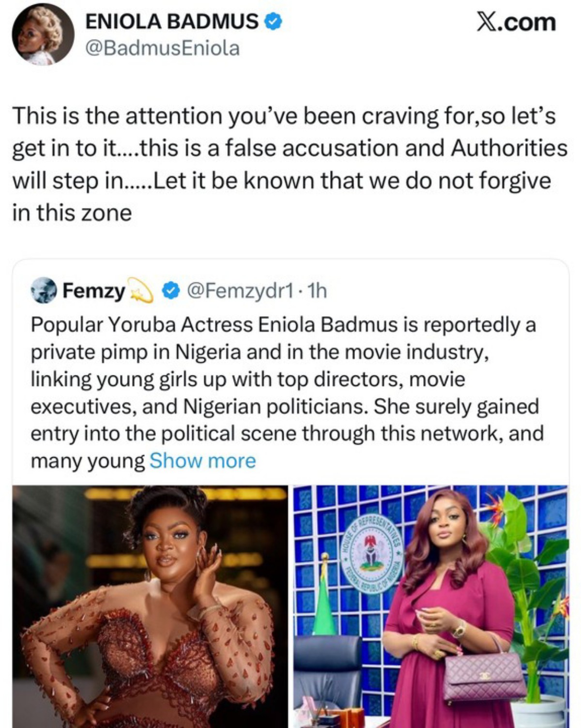Open the ENIOLA BADMUS display name
The image size is (581, 728).
(172, 21)
